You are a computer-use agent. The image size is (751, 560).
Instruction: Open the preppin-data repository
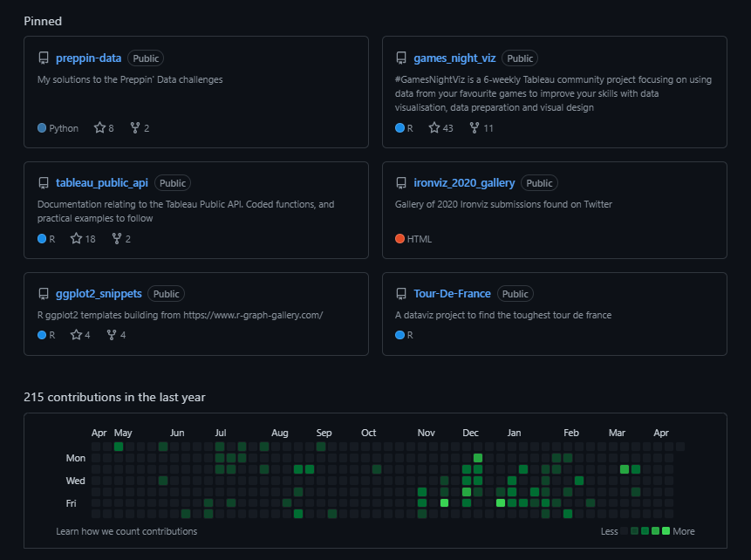click(x=88, y=58)
